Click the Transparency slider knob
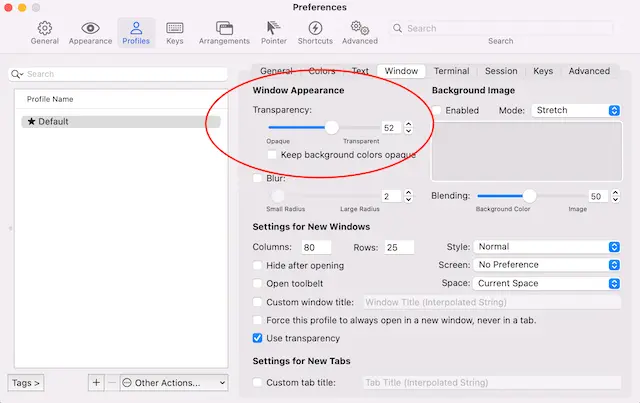This screenshot has height=403, width=640. pyautogui.click(x=331, y=128)
